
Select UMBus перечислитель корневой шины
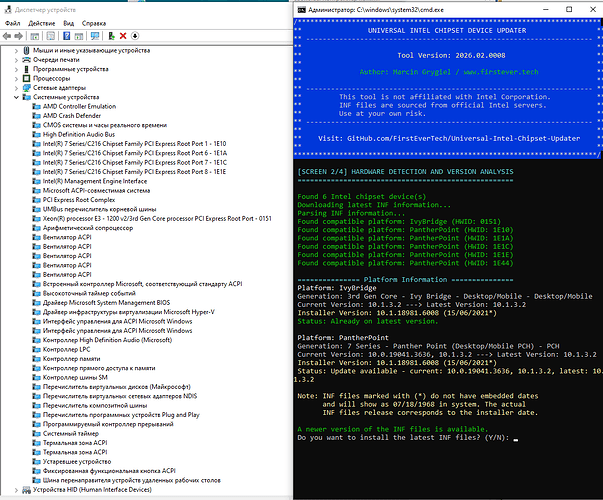click(99, 209)
